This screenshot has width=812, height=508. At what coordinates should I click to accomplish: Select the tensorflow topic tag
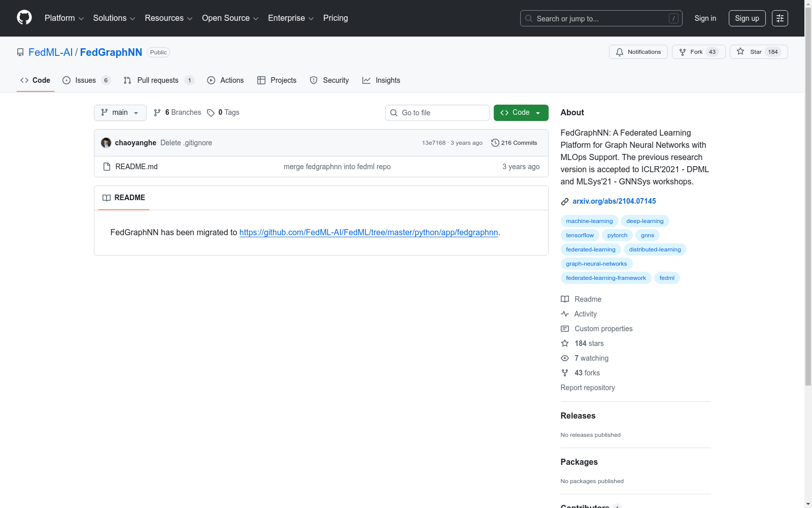pos(580,235)
